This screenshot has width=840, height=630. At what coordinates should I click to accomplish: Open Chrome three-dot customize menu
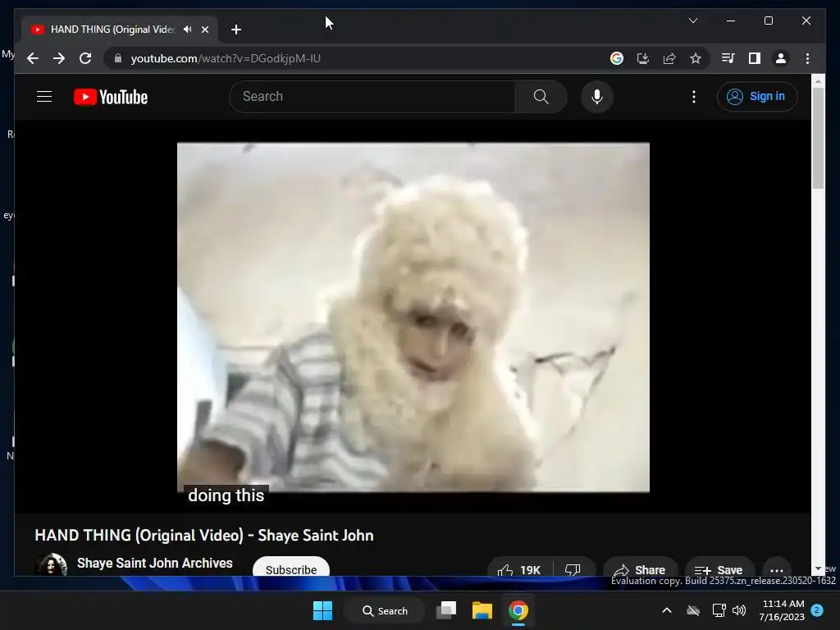pyautogui.click(x=807, y=58)
